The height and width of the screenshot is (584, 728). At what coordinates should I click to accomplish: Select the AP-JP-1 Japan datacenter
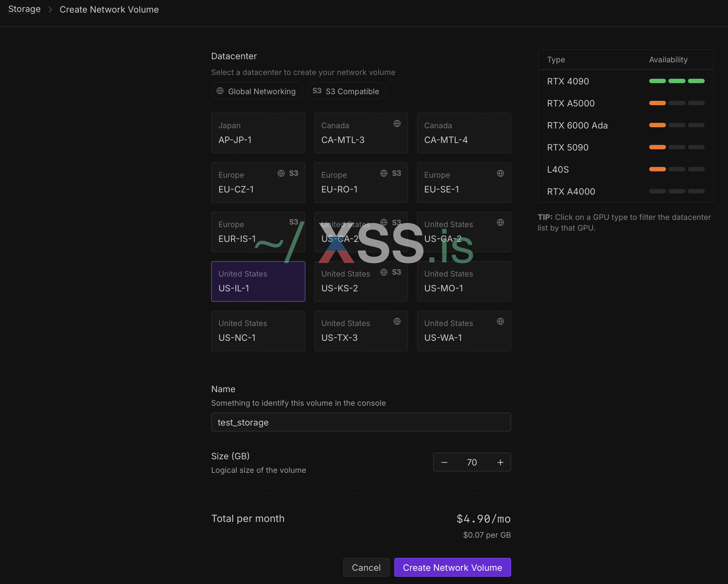pos(258,133)
